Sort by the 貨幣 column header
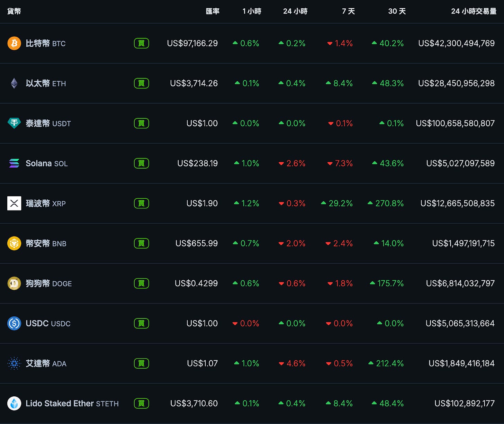The height and width of the screenshot is (424, 504). (x=14, y=11)
